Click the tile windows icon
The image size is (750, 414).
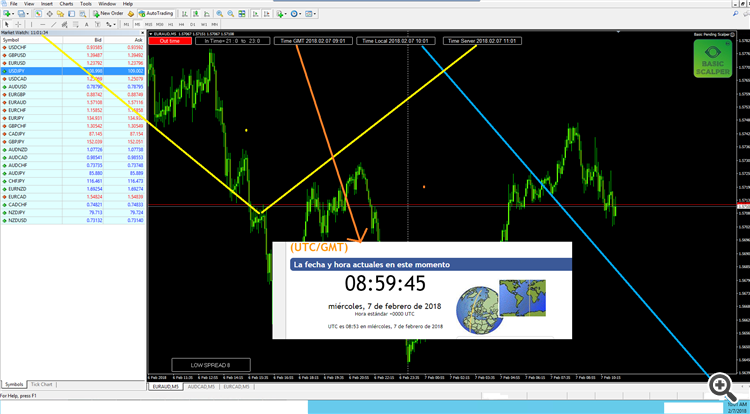point(242,13)
